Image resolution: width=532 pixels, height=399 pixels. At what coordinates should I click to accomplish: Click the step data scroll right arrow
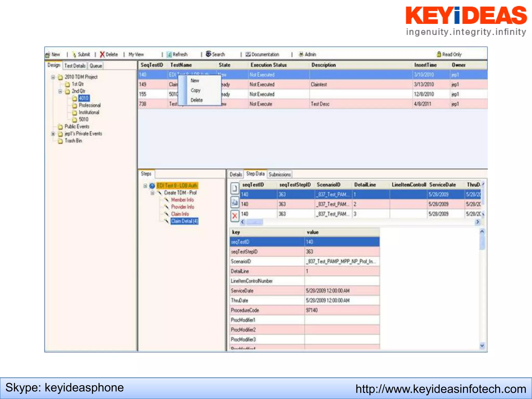477,222
